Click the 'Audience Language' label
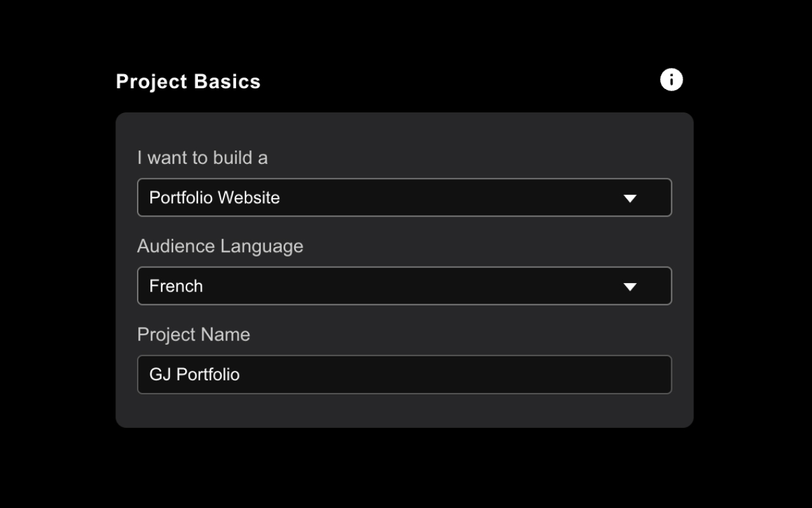This screenshot has height=508, width=812. pyautogui.click(x=220, y=246)
